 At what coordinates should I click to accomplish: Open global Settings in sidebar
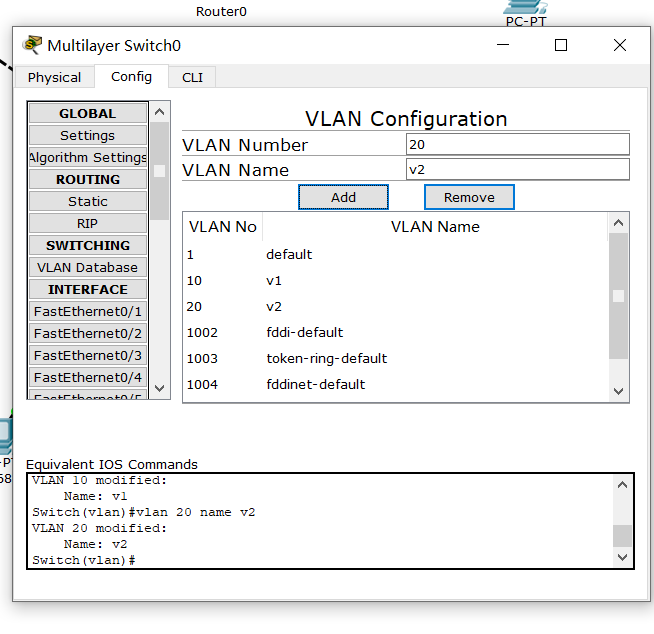pos(88,136)
